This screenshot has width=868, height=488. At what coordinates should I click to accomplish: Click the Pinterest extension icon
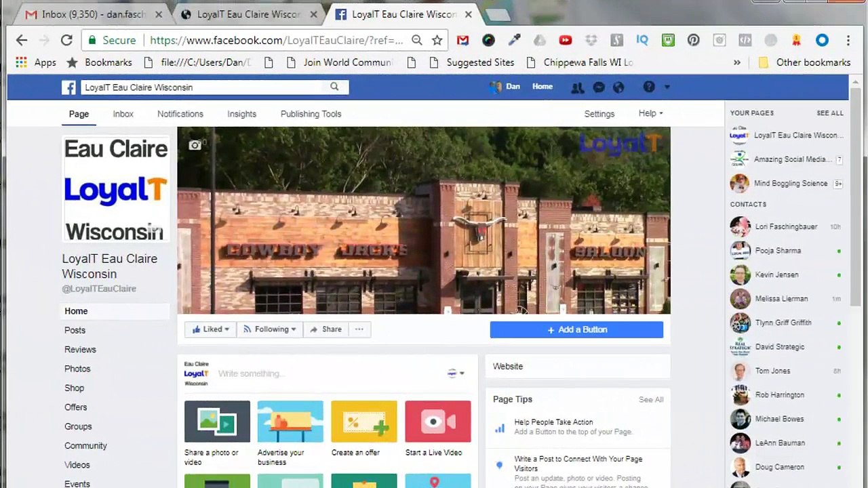pos(693,40)
